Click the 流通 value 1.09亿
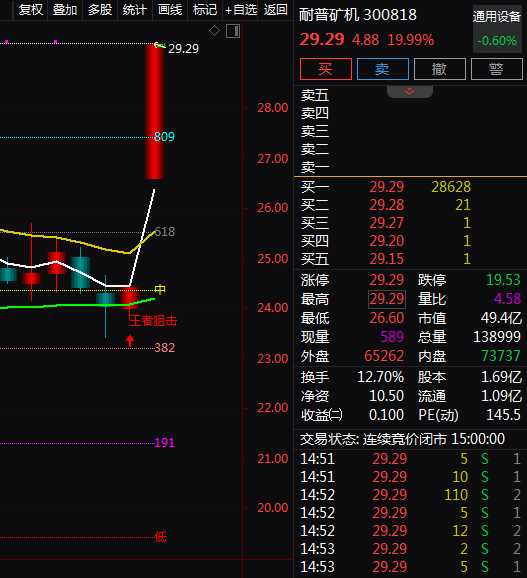The image size is (527, 578). click(x=502, y=396)
